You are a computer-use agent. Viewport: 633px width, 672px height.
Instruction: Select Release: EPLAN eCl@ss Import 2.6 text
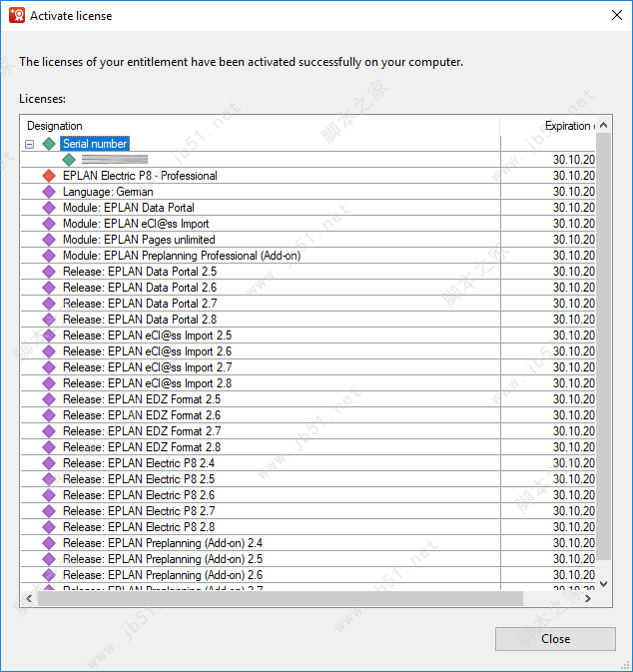click(x=147, y=351)
